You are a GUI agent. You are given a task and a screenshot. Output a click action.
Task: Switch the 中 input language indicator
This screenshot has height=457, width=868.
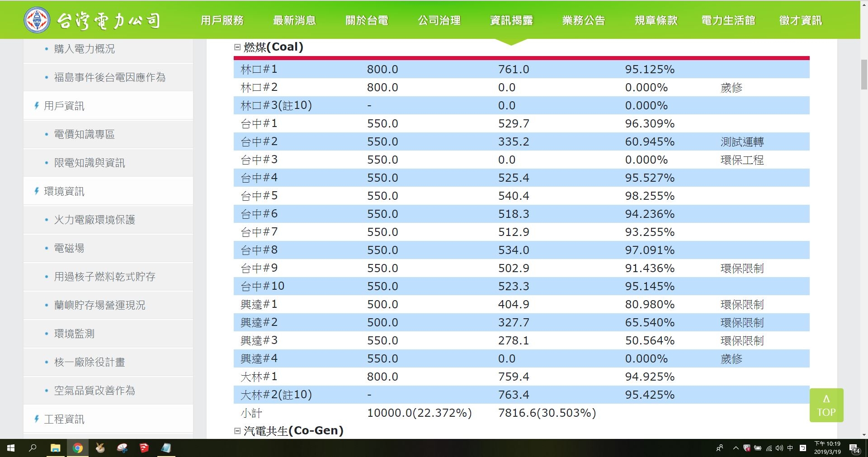790,448
